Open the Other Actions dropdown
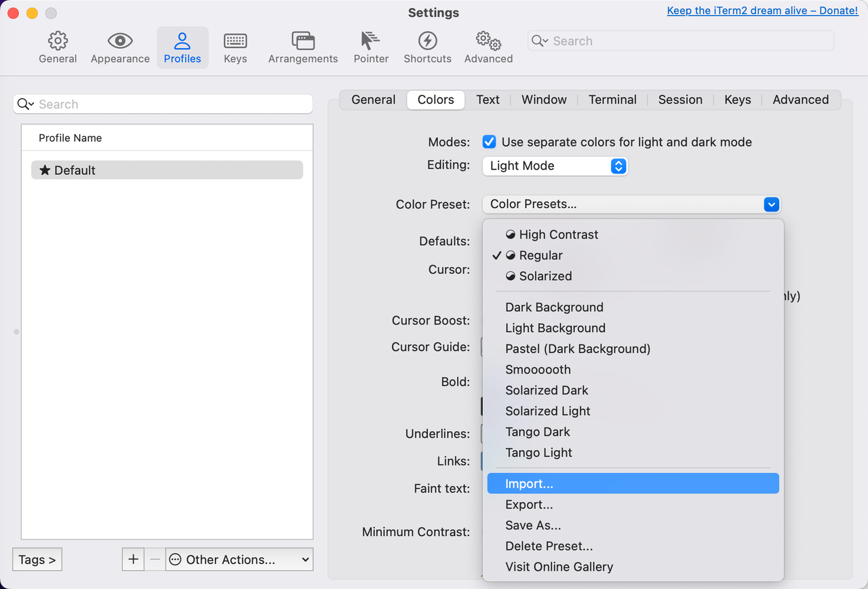 pos(239,559)
